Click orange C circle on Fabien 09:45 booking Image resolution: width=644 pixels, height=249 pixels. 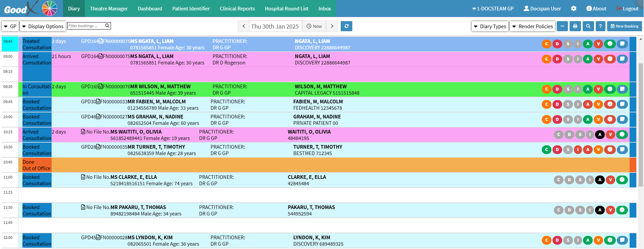click(546, 104)
